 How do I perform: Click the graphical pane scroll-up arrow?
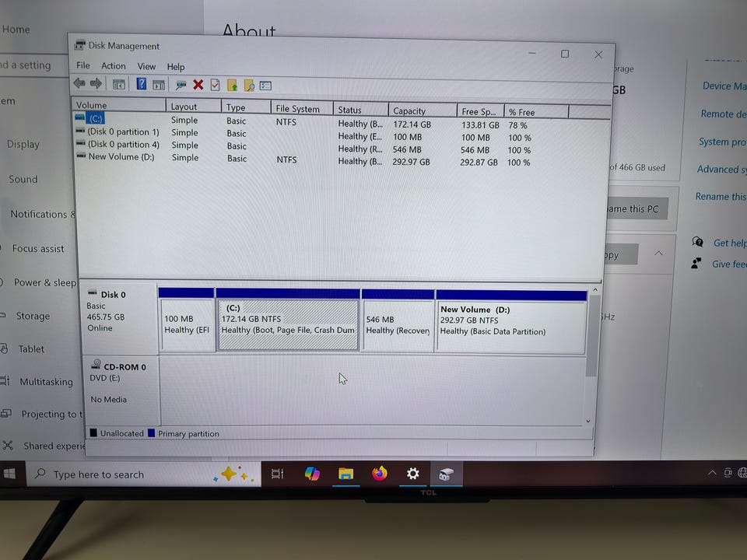(594, 290)
